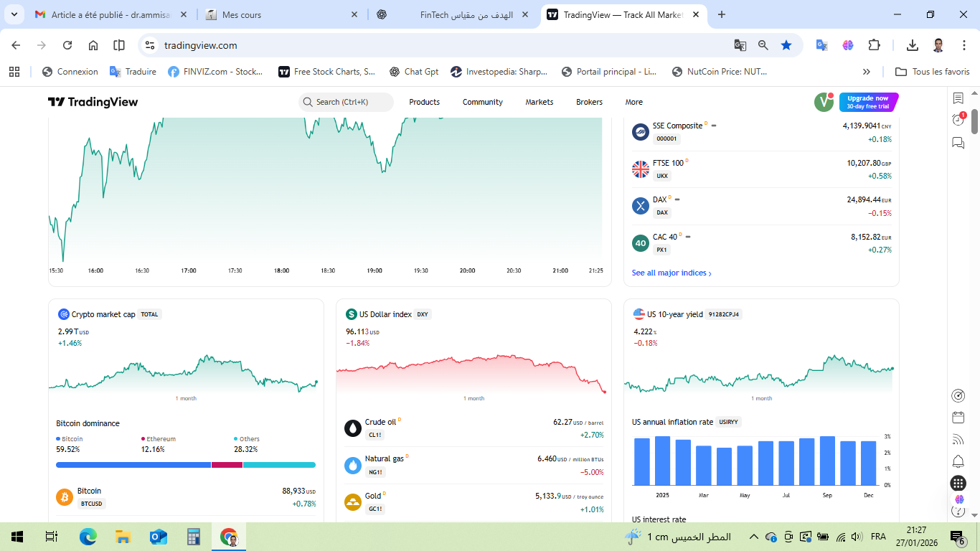Open Chrome tab search dropdown arrow
980x551 pixels.
coord(14,14)
